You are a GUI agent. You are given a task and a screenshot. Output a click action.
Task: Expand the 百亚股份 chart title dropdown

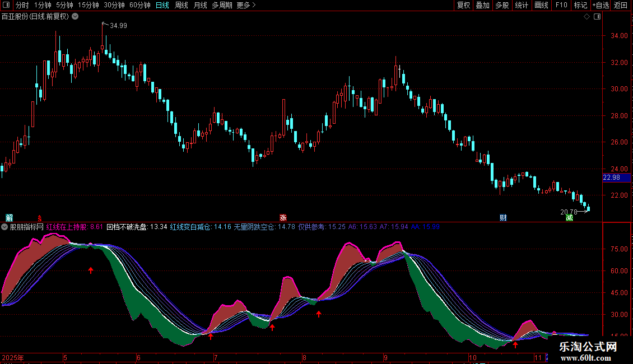[76, 16]
